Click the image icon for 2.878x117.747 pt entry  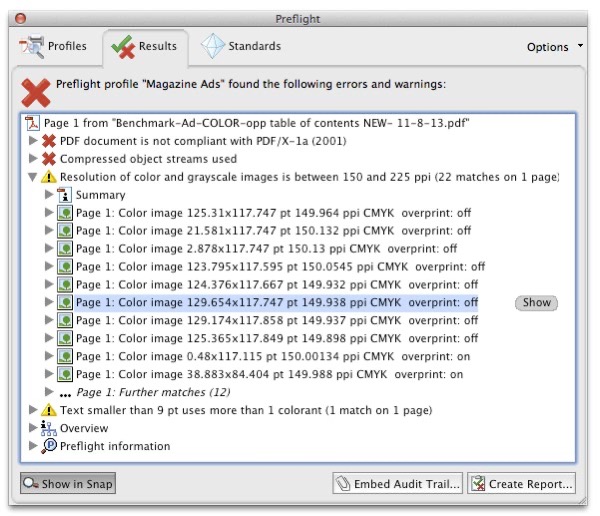point(65,248)
